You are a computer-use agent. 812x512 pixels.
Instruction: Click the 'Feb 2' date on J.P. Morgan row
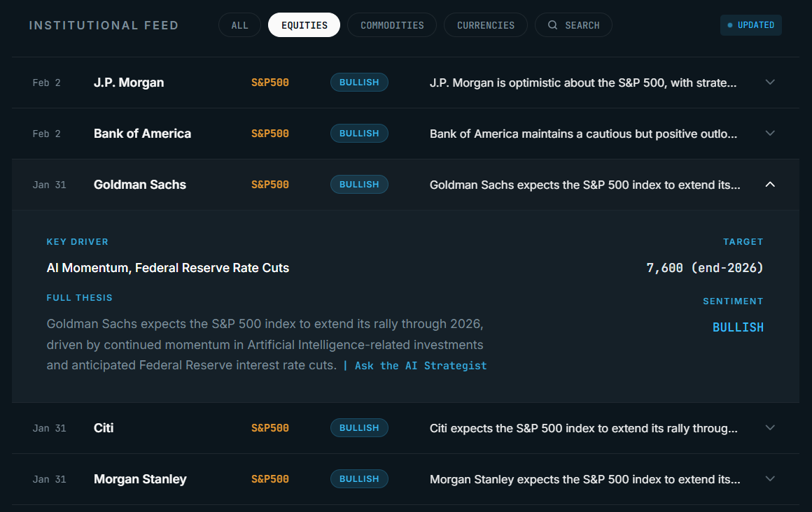[47, 83]
